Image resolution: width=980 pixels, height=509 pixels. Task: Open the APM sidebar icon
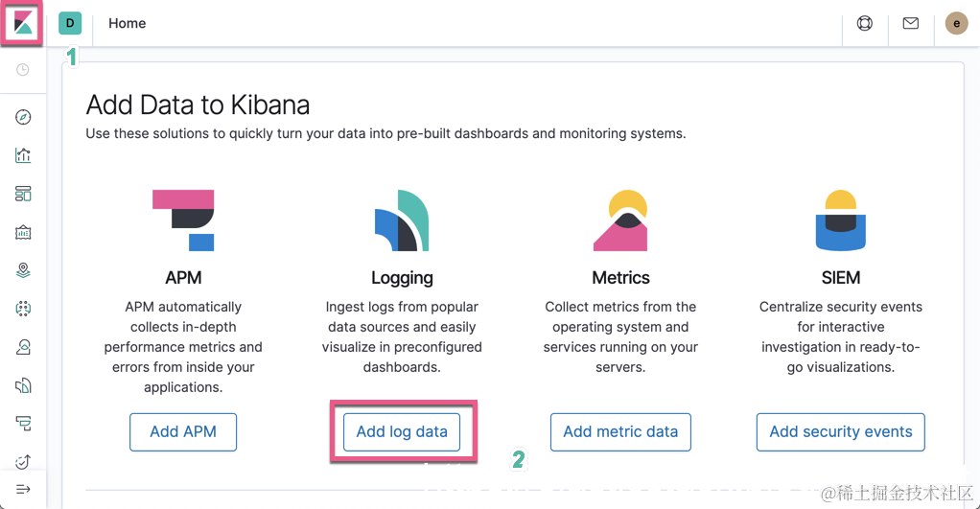[23, 424]
